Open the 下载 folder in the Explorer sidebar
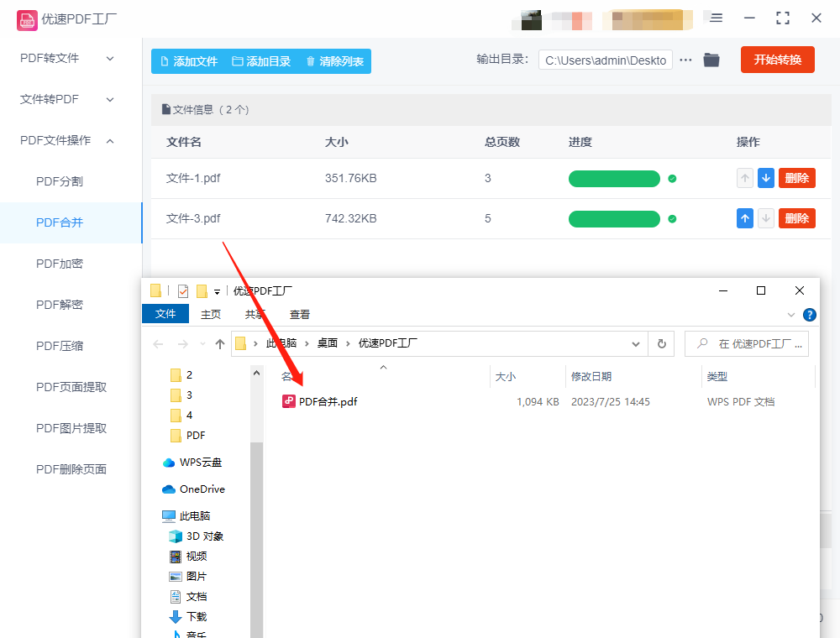840x638 pixels. [188, 617]
